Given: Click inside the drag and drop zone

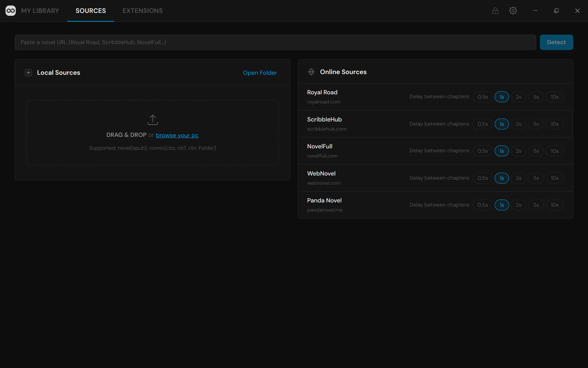Looking at the screenshot, I should (x=152, y=133).
